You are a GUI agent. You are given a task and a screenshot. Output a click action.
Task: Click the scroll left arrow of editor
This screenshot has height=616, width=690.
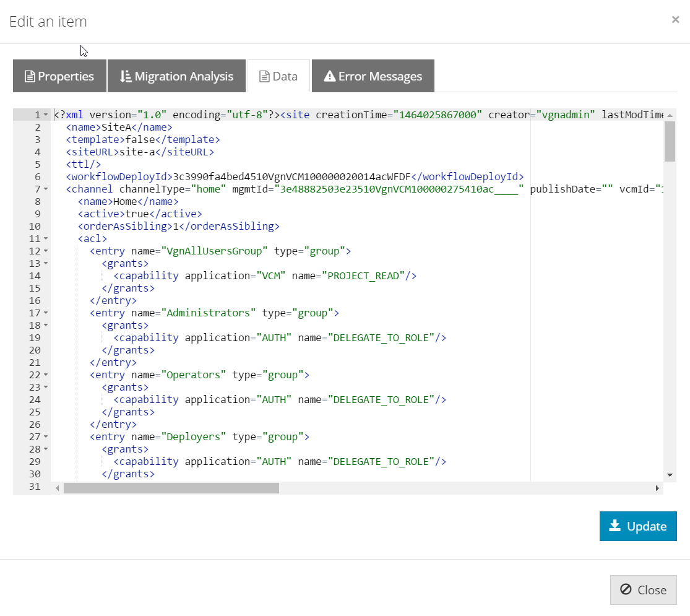(x=57, y=488)
